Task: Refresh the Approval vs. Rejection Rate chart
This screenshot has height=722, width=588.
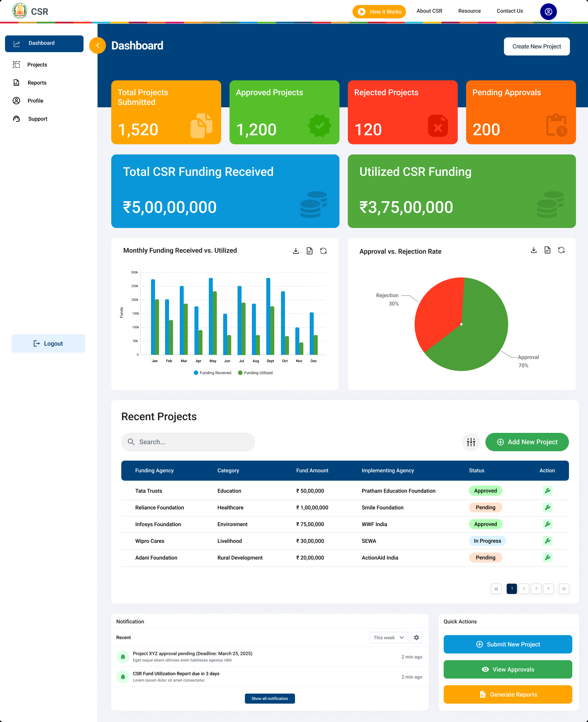Action: click(561, 250)
